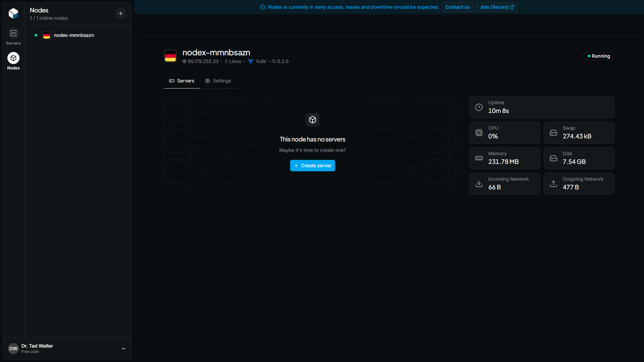The image size is (644, 362).
Task: Click the 1 / 1 online nodes text
Action: coord(49,18)
